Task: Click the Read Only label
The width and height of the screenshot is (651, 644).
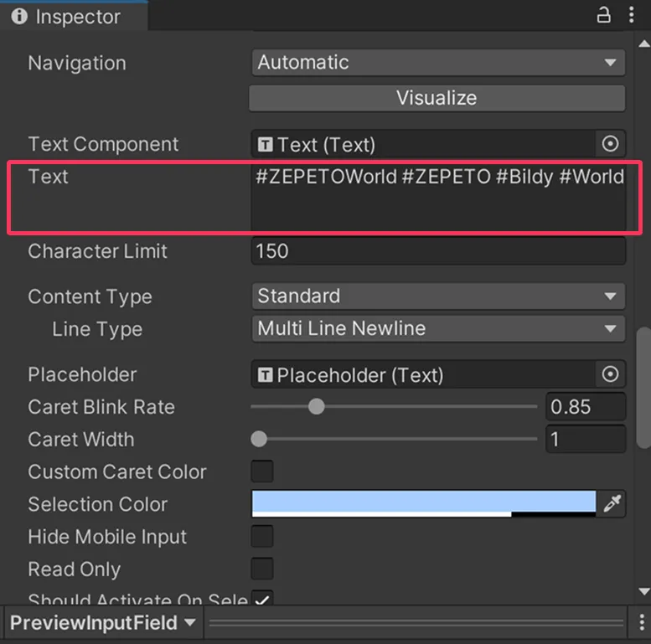Action: point(75,569)
